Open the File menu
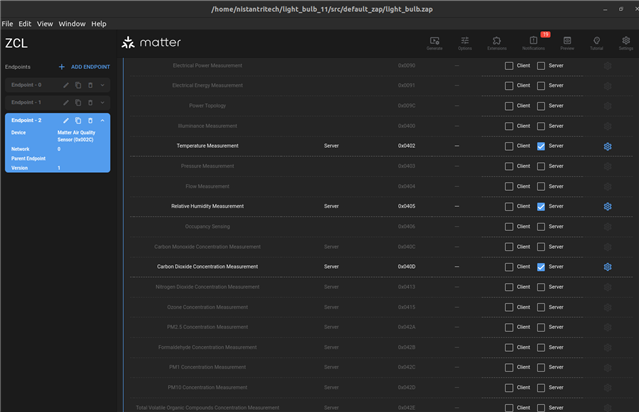The height and width of the screenshot is (412, 639). coord(7,24)
